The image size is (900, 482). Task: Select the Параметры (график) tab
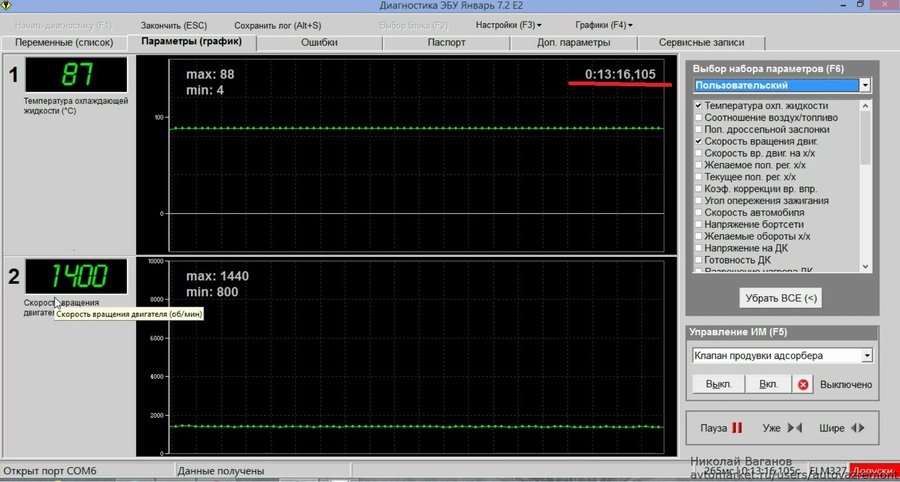(x=191, y=42)
